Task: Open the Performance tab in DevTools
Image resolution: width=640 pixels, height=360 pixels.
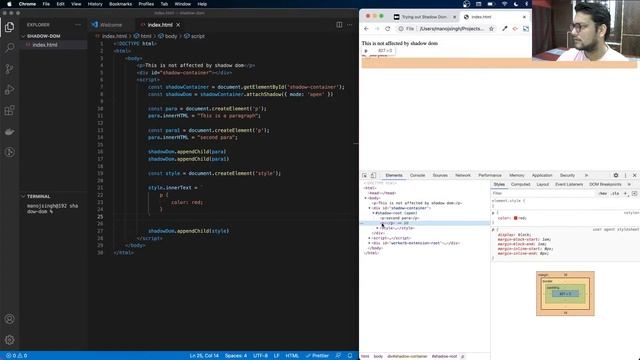Action: (490, 175)
